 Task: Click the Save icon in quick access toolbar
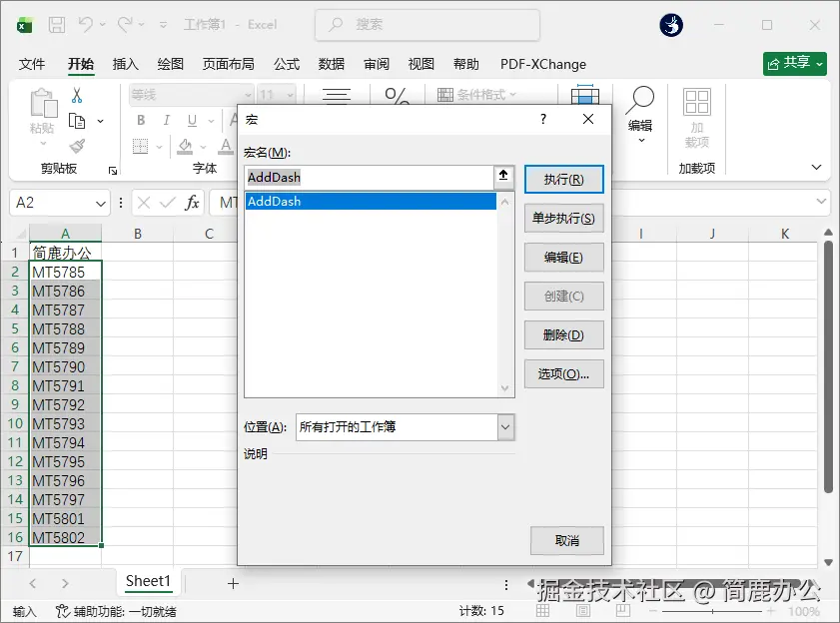pos(59,25)
